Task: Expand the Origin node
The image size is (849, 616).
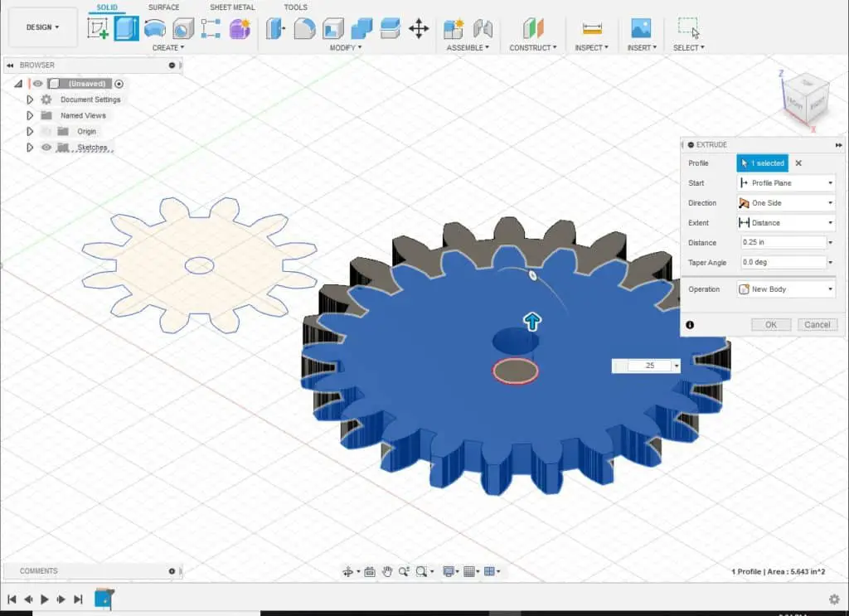Action: (30, 132)
